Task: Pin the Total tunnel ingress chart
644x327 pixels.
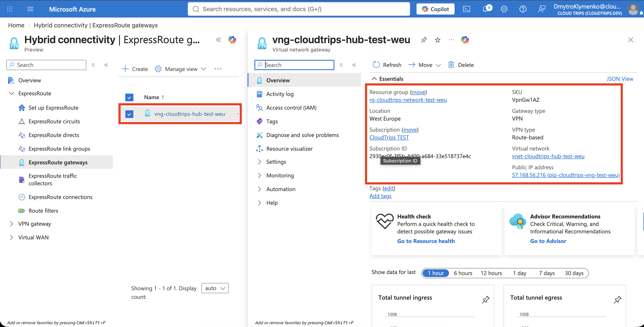Action: 486,299
